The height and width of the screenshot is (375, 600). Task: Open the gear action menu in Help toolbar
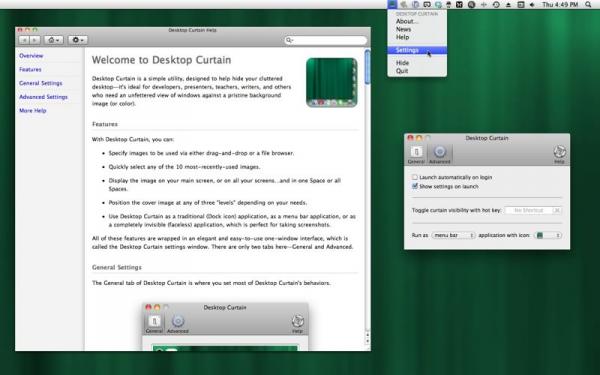click(x=78, y=40)
